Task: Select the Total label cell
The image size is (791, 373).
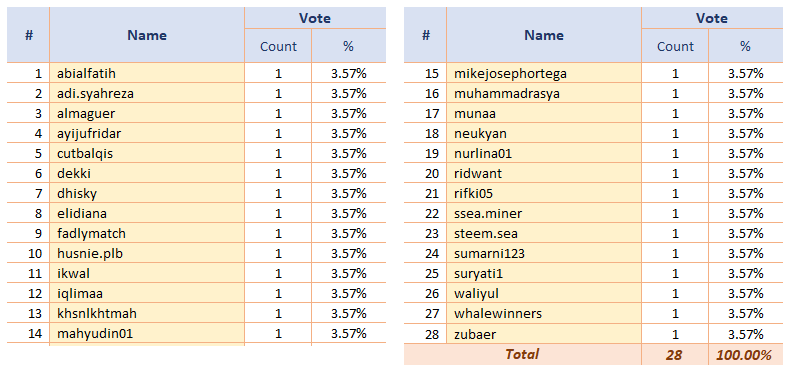Action: [x=522, y=354]
